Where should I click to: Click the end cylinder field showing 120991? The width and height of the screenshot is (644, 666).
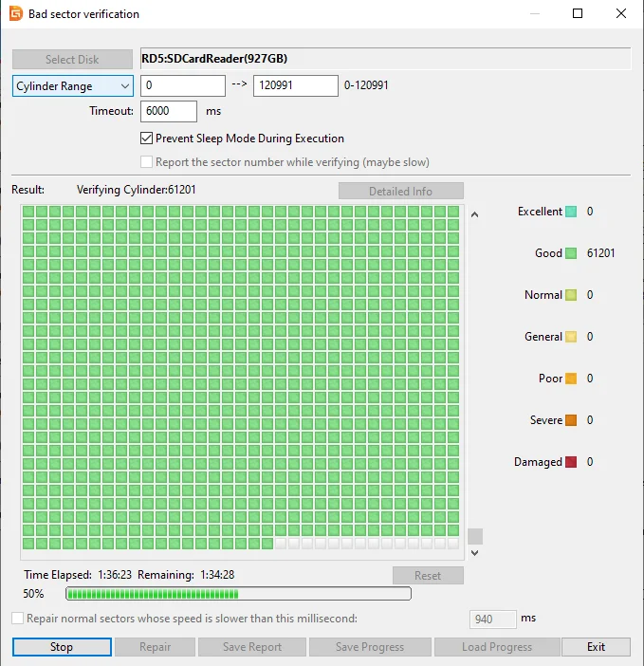(x=296, y=85)
